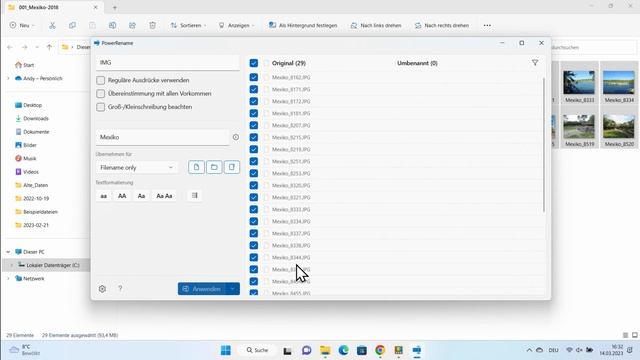The image size is (640, 360).
Task: Open Task View on the taskbar
Action: pos(288,350)
